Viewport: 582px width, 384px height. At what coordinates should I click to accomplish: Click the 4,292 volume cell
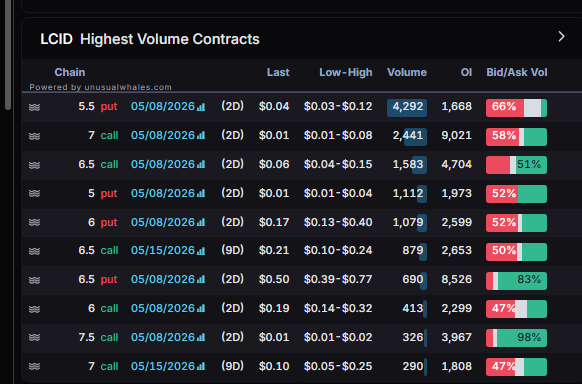click(407, 107)
